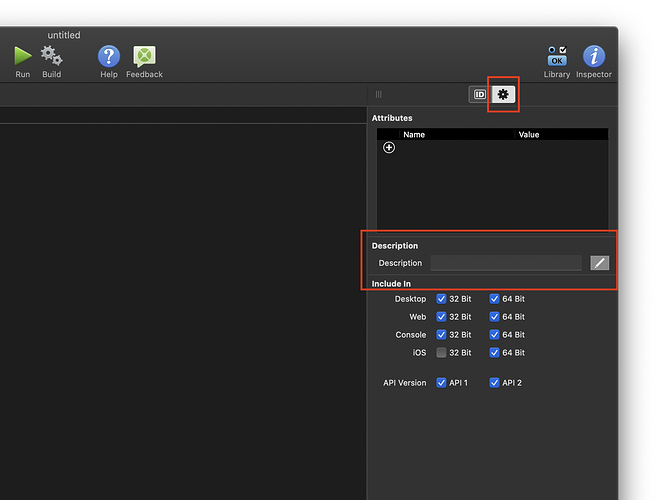This screenshot has width=658, height=500.
Task: Switch to the gear advanced tab
Action: tap(503, 94)
